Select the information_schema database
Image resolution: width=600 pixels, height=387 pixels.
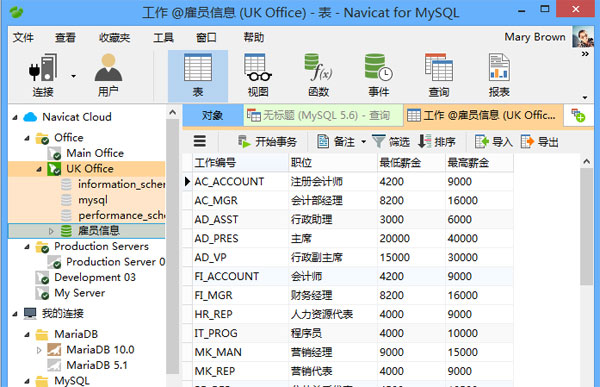122,184
